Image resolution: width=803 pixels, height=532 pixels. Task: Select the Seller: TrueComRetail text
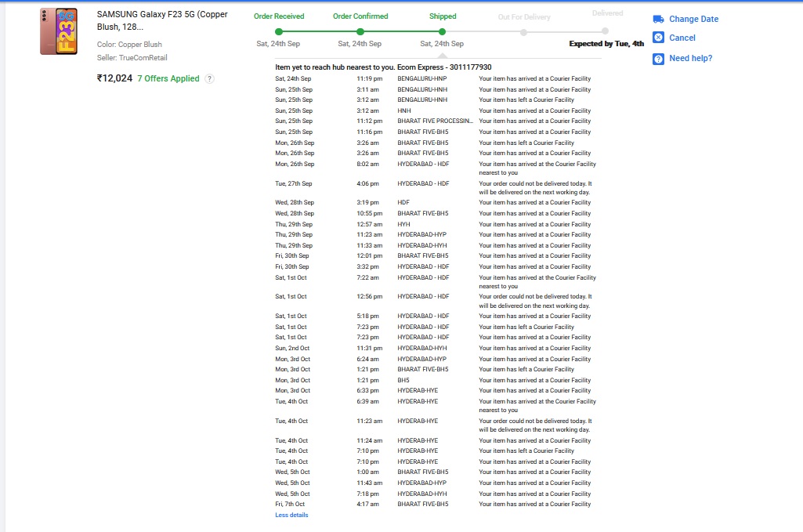click(132, 58)
